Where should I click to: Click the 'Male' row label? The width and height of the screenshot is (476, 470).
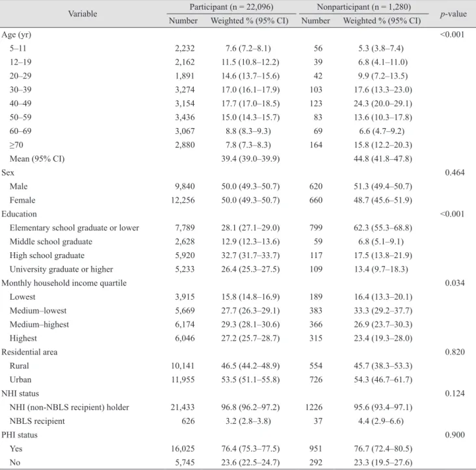pos(18,187)
